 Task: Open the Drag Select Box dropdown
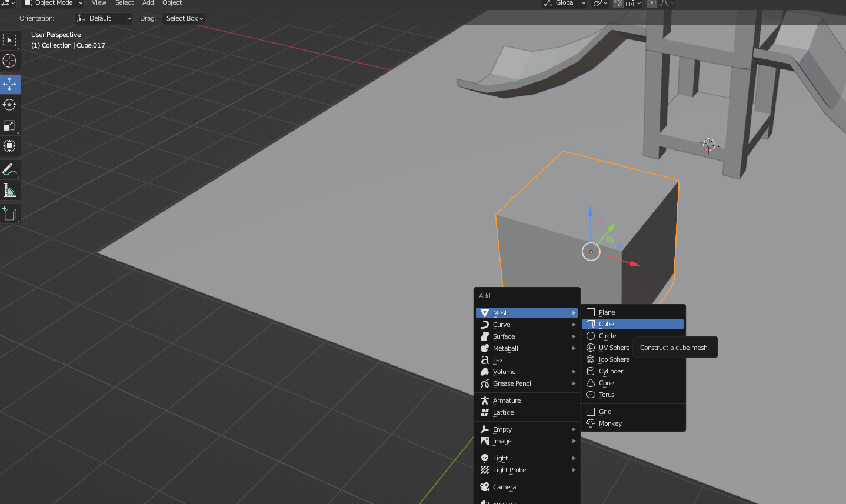[x=184, y=18]
